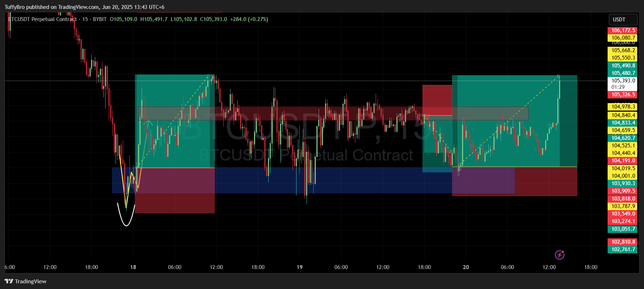Viewport: 644px width, 289px height.
Task: Select the yellow 105,550.3 price label
Action: pos(622,58)
